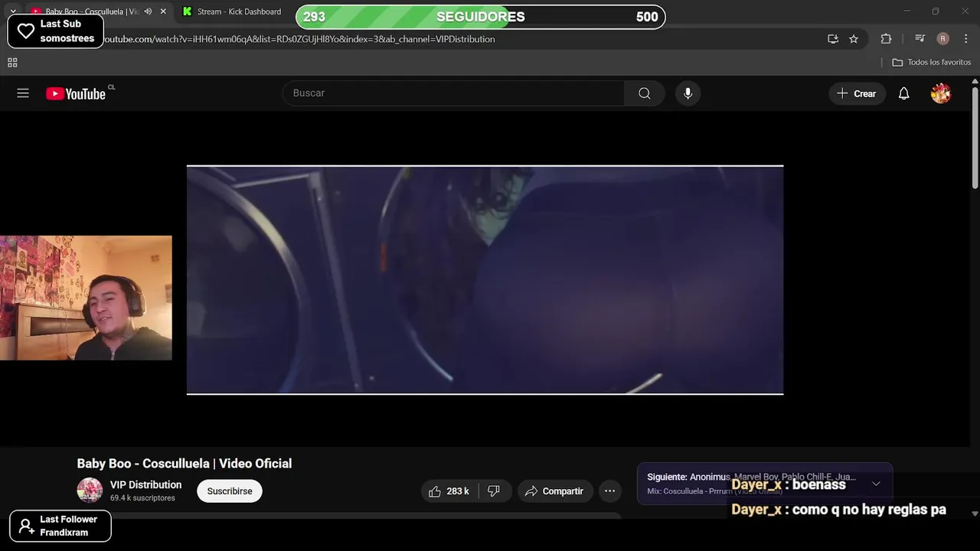Go to YouTube home via logo
Screen dimensions: 980x551
coord(76,93)
